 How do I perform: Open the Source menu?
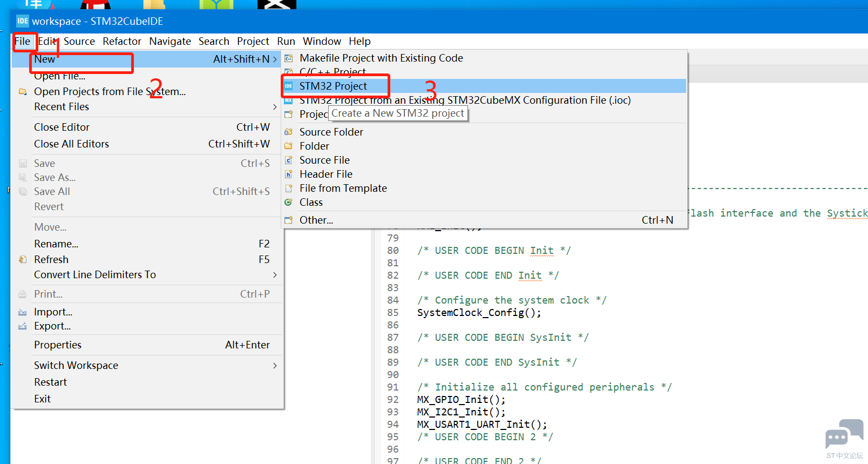pos(79,41)
